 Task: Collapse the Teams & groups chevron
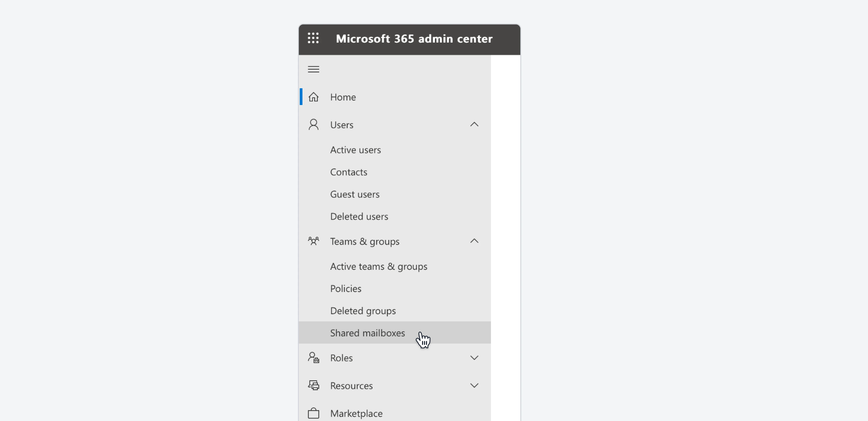pyautogui.click(x=474, y=241)
